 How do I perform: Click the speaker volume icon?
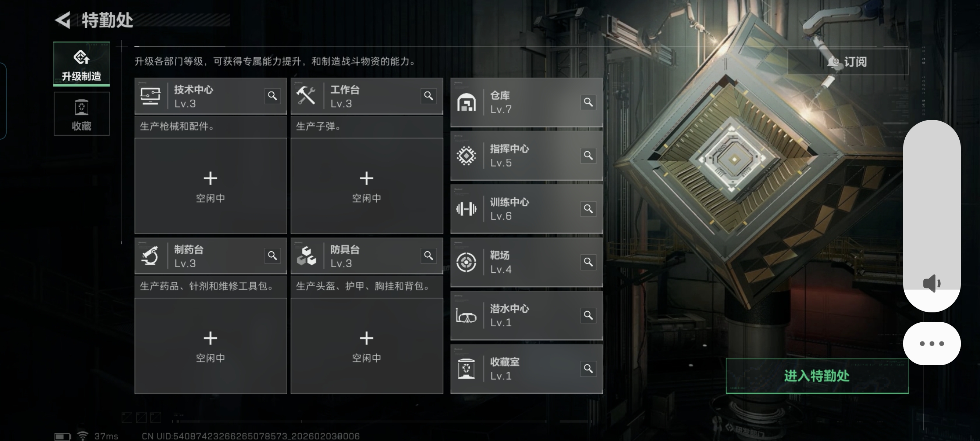(932, 283)
